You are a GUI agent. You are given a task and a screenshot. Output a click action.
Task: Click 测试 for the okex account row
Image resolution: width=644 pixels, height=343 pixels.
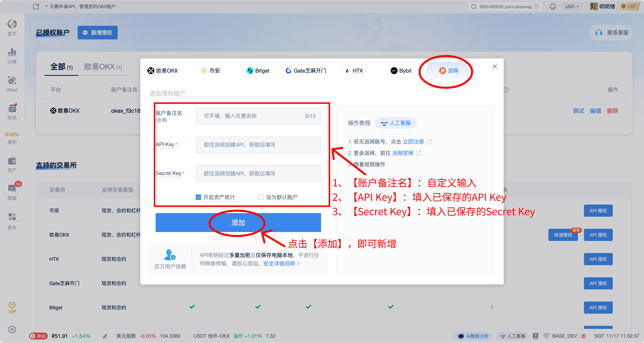click(x=578, y=111)
